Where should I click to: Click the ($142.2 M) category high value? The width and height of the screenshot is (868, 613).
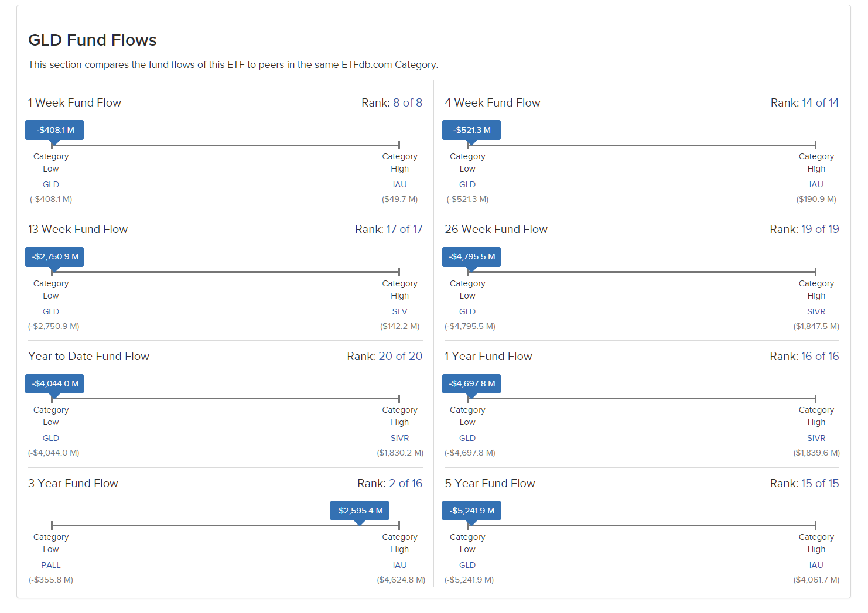(x=400, y=326)
